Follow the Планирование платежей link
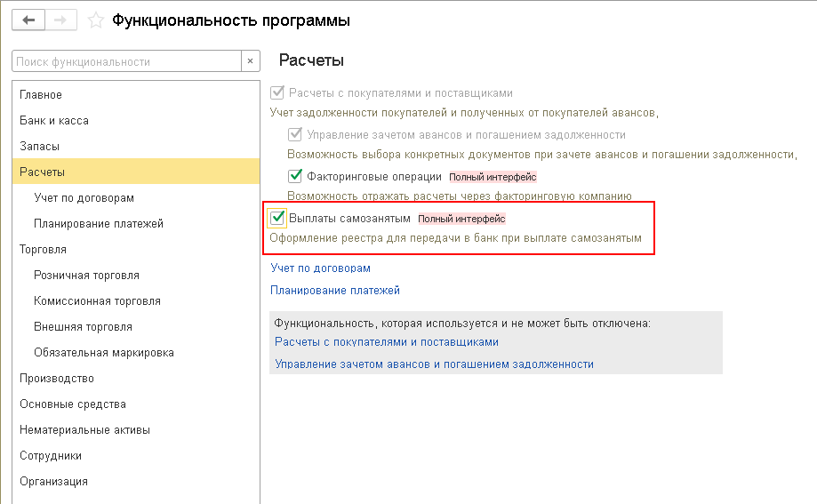 click(335, 291)
